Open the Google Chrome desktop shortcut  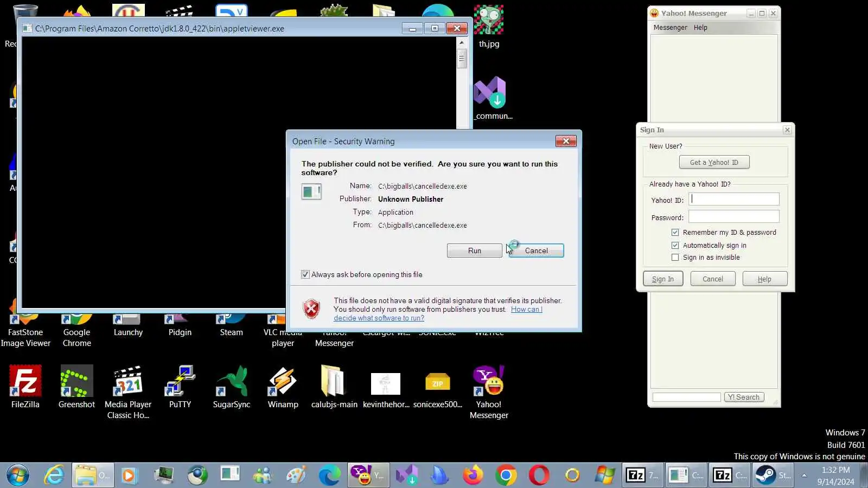(76, 330)
